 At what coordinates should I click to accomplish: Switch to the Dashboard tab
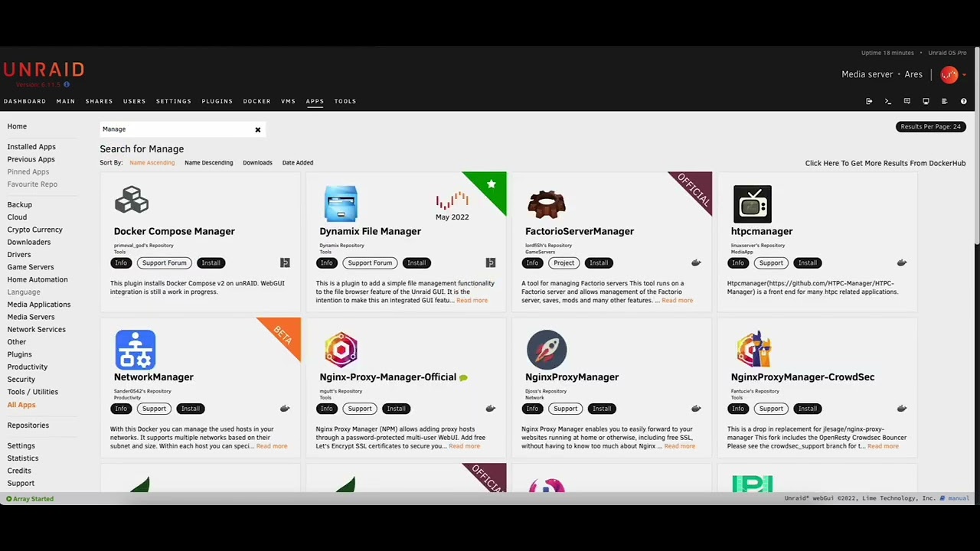click(24, 101)
